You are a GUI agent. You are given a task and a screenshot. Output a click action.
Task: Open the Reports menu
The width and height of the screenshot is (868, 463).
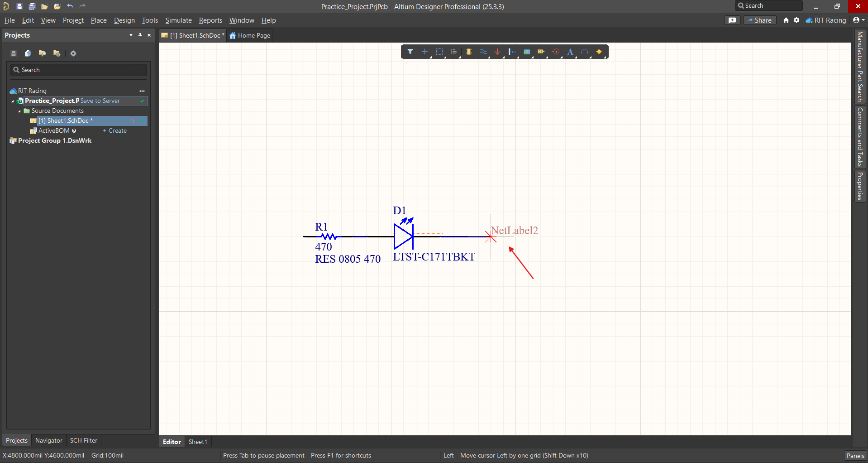pos(210,20)
